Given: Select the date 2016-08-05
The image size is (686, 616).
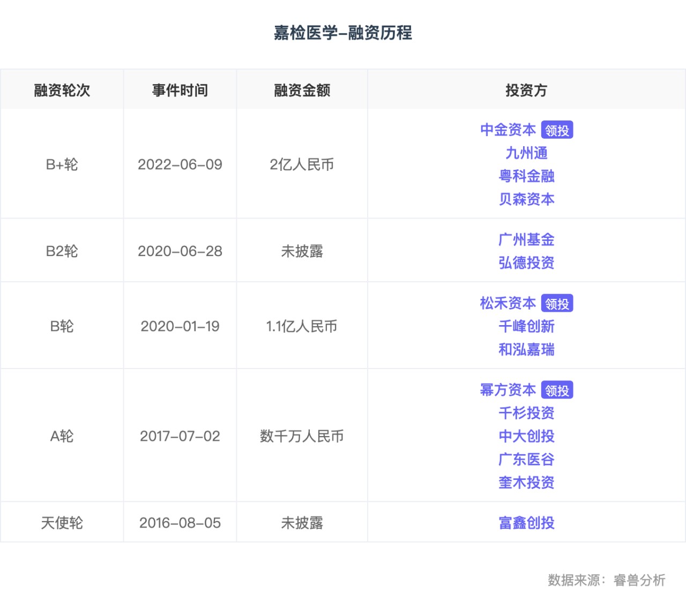Looking at the screenshot, I should tap(180, 523).
